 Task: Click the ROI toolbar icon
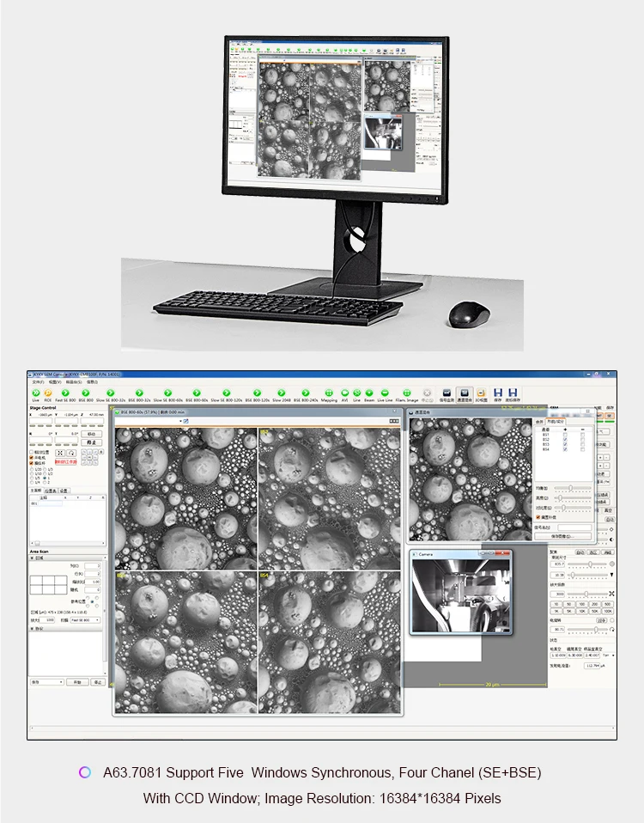click(x=48, y=393)
